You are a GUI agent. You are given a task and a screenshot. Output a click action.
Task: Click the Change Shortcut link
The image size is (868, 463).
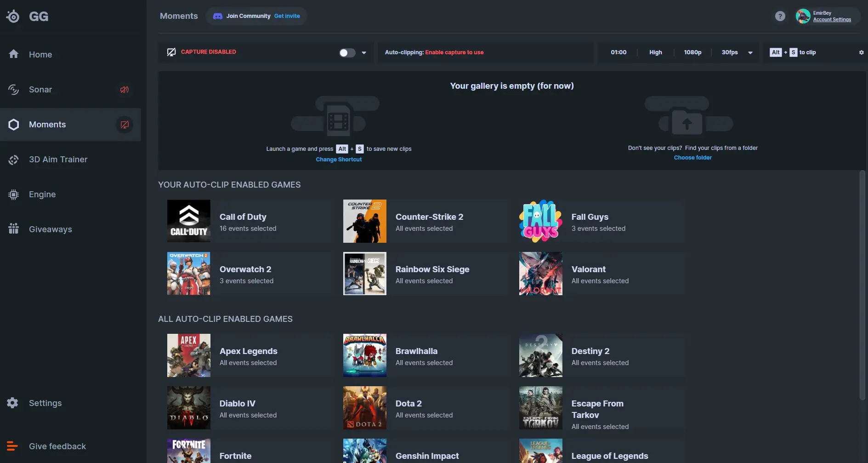[339, 160]
